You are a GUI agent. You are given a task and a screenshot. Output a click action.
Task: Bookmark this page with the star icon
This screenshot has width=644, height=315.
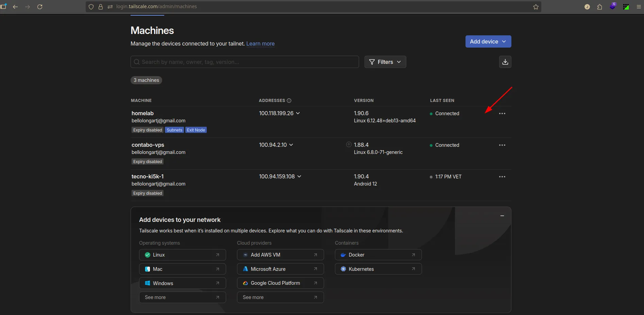pos(536,7)
